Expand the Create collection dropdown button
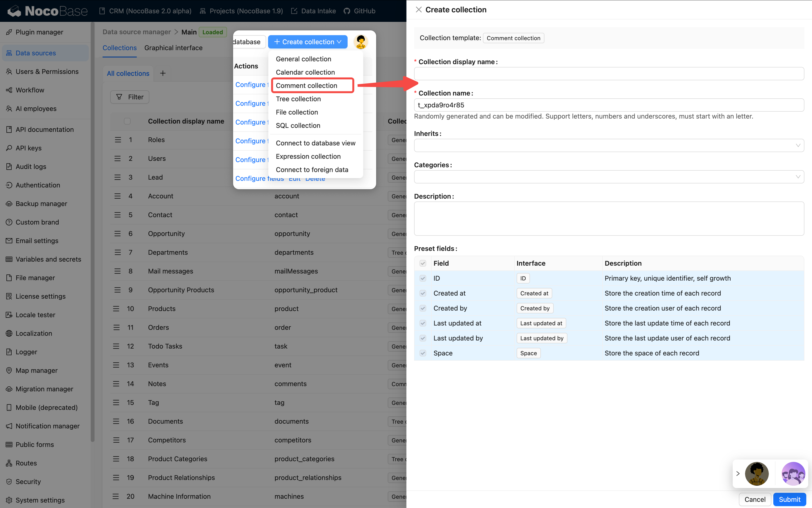 coord(307,42)
